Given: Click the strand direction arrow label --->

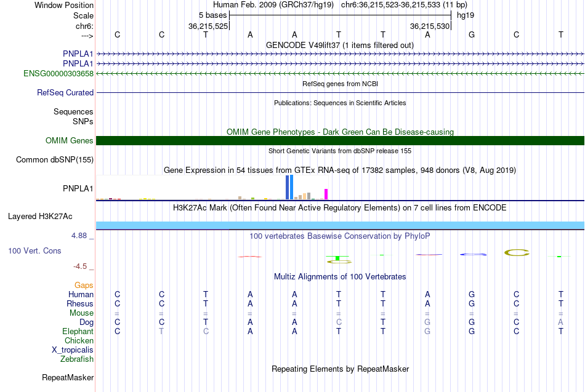Looking at the screenshot, I should click(87, 36).
